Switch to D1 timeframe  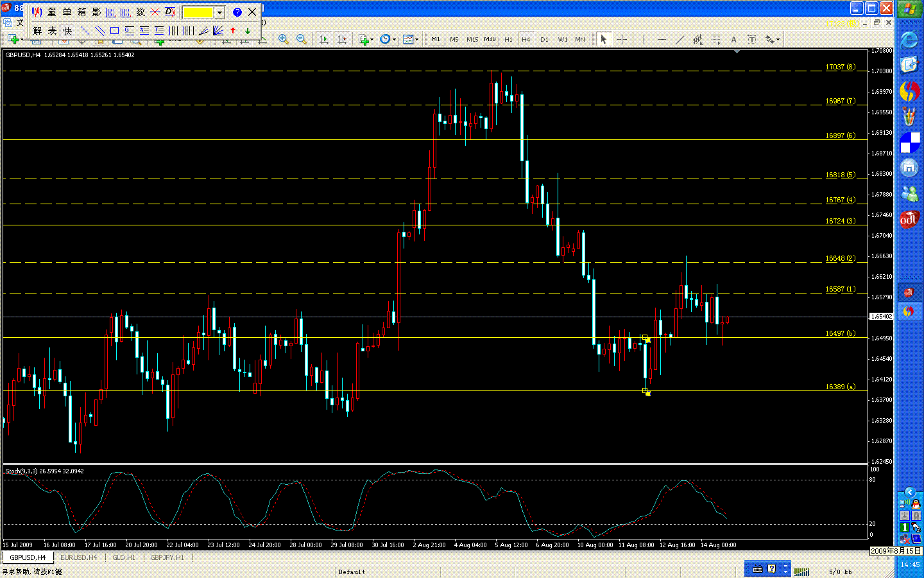click(544, 39)
